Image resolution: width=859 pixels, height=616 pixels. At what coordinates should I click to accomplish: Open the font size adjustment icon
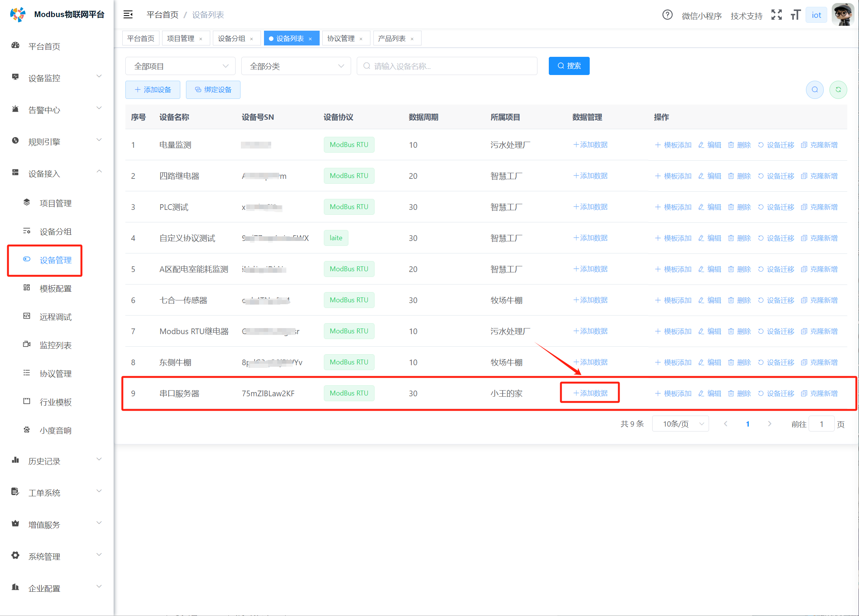pyautogui.click(x=795, y=15)
